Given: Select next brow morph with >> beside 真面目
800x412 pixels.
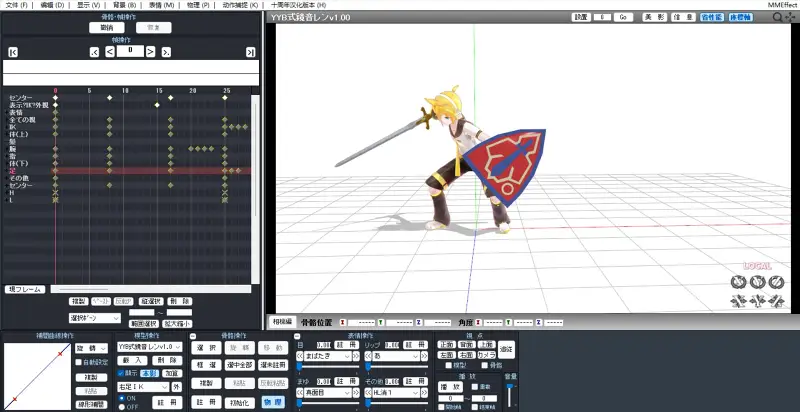Looking at the screenshot, I should coord(356,393).
